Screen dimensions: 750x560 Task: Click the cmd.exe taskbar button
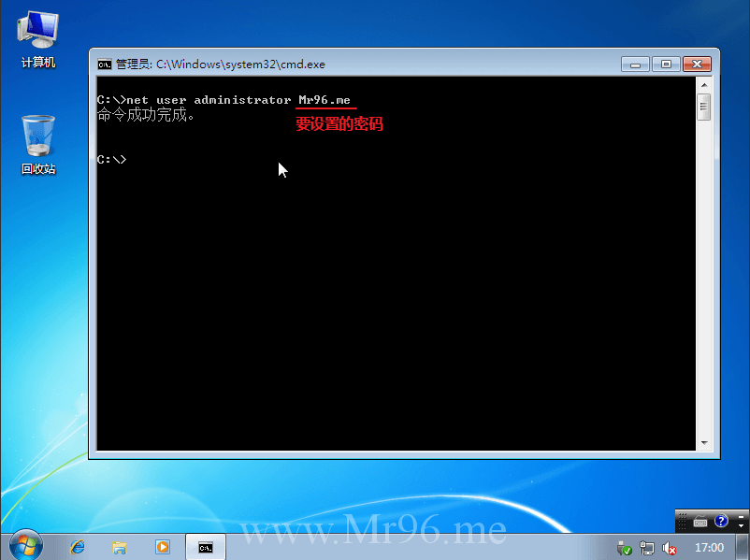206,547
